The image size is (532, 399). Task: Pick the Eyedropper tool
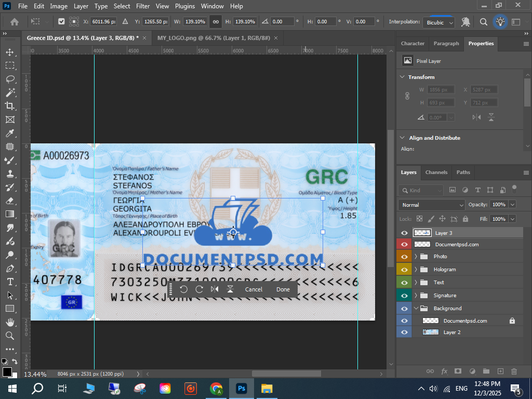pos(10,133)
